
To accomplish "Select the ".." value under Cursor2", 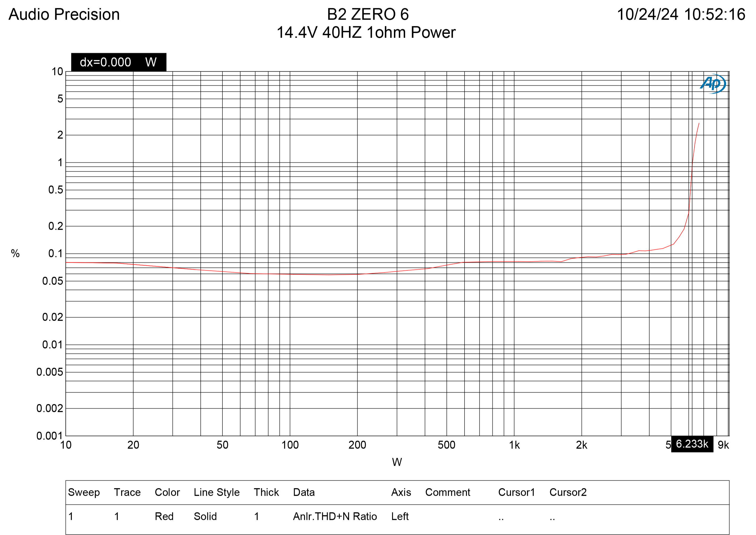I will (x=552, y=520).
